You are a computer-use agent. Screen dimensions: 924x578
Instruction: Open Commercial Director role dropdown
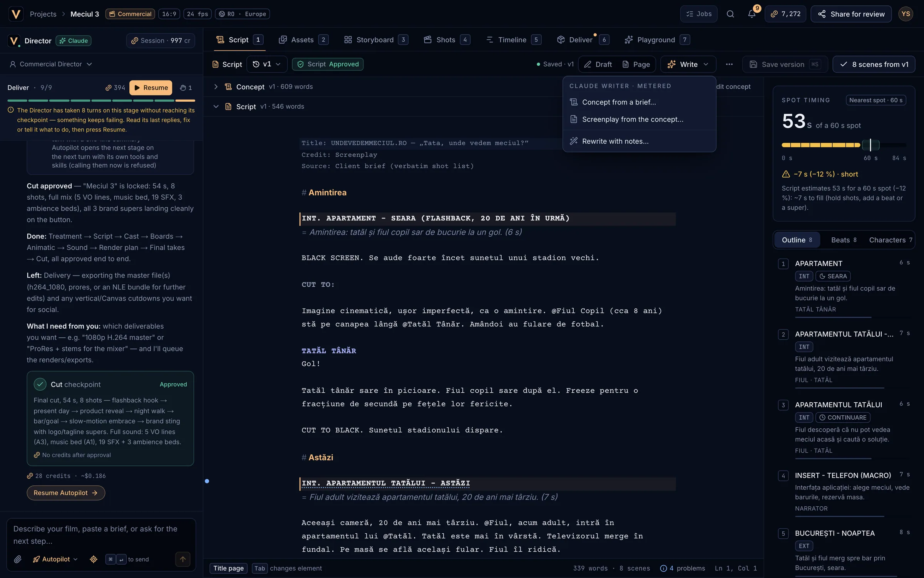(x=50, y=64)
